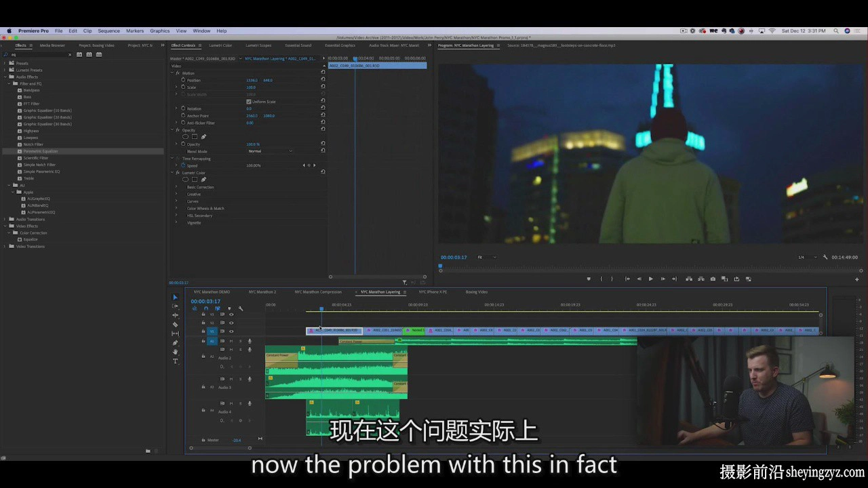Go to In point in Program monitor
The height and width of the screenshot is (488, 868).
627,279
